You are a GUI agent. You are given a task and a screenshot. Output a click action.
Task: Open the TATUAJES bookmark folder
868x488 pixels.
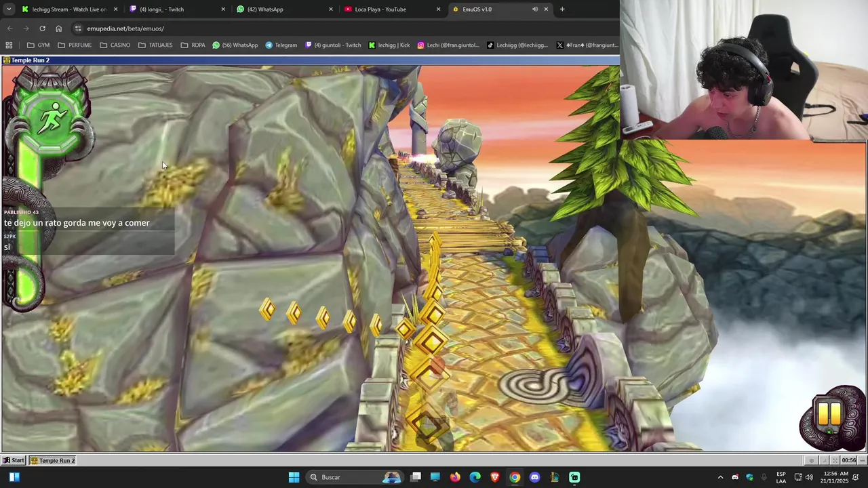coord(155,45)
